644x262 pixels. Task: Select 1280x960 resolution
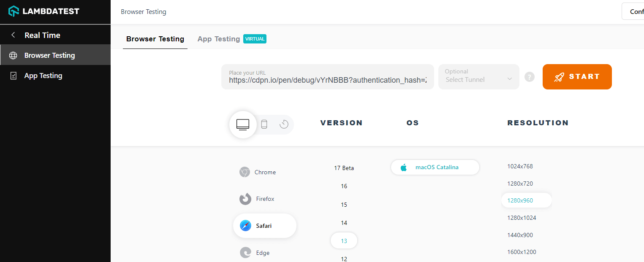coord(526,200)
